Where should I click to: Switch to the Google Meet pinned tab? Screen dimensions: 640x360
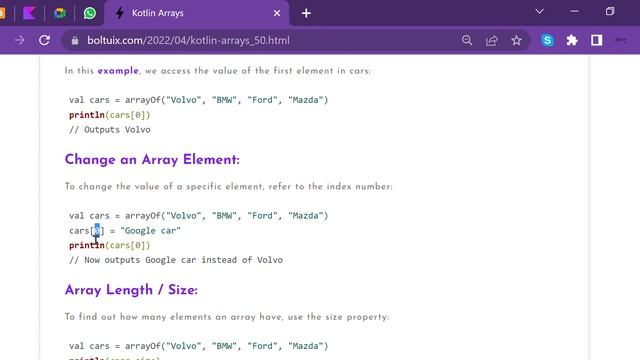pyautogui.click(x=60, y=13)
